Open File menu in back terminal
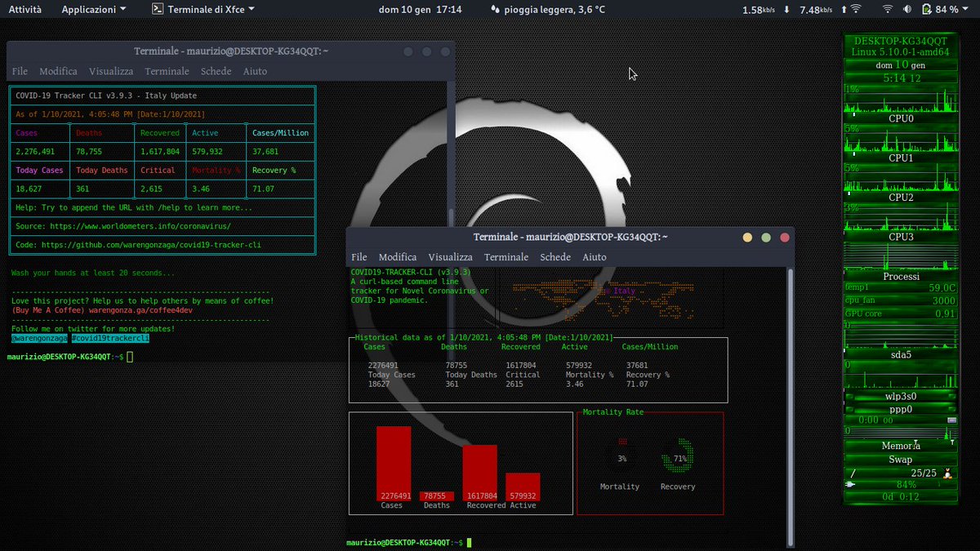 click(x=20, y=71)
